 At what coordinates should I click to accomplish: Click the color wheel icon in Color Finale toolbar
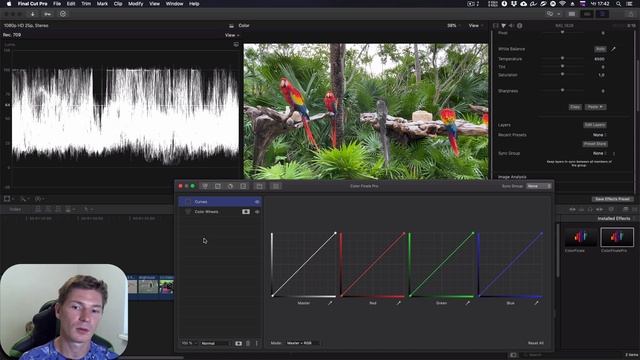pyautogui.click(x=231, y=186)
